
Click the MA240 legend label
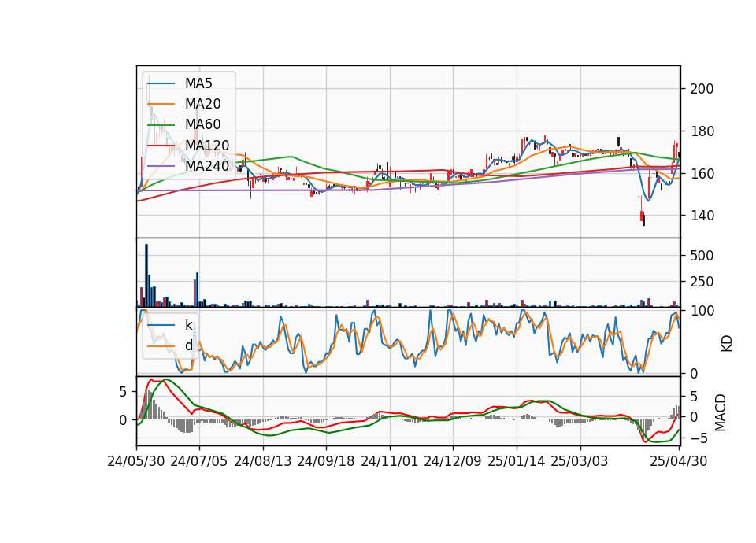coord(207,166)
